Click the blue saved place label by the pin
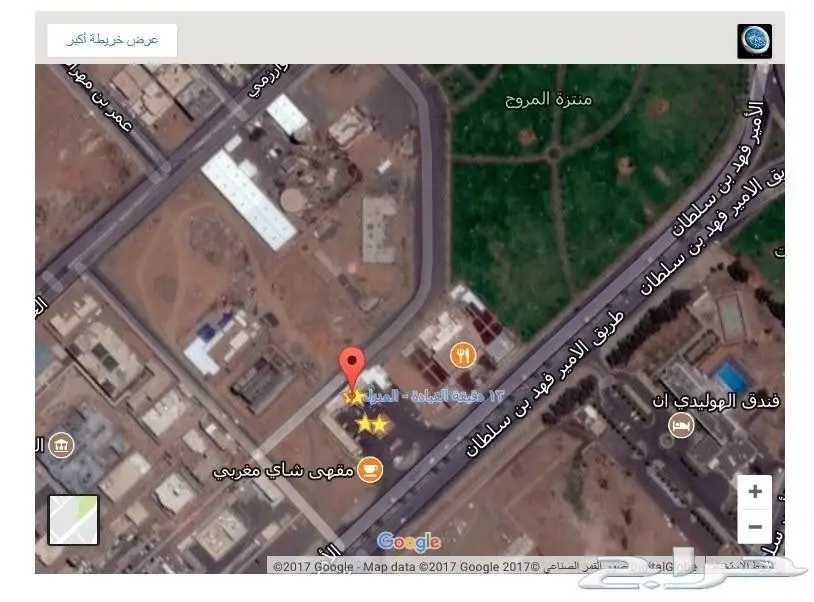The image size is (814, 602). (x=422, y=397)
